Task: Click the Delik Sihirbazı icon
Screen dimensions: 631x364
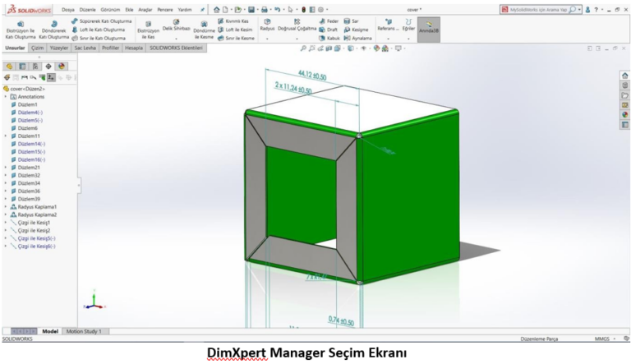Action: coord(176,27)
